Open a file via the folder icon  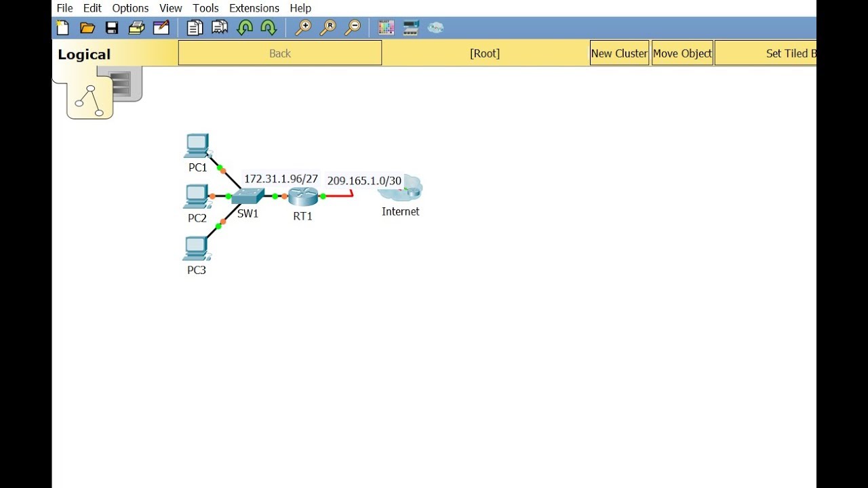click(x=87, y=28)
